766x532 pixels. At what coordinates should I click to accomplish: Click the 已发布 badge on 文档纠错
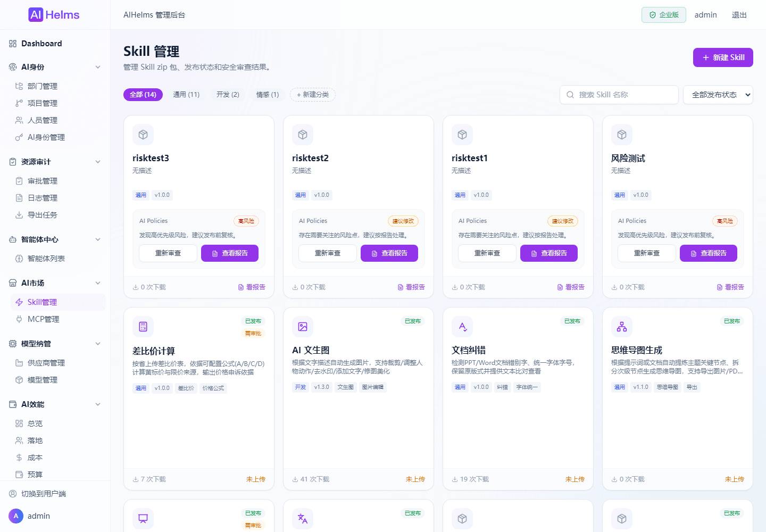coord(572,321)
